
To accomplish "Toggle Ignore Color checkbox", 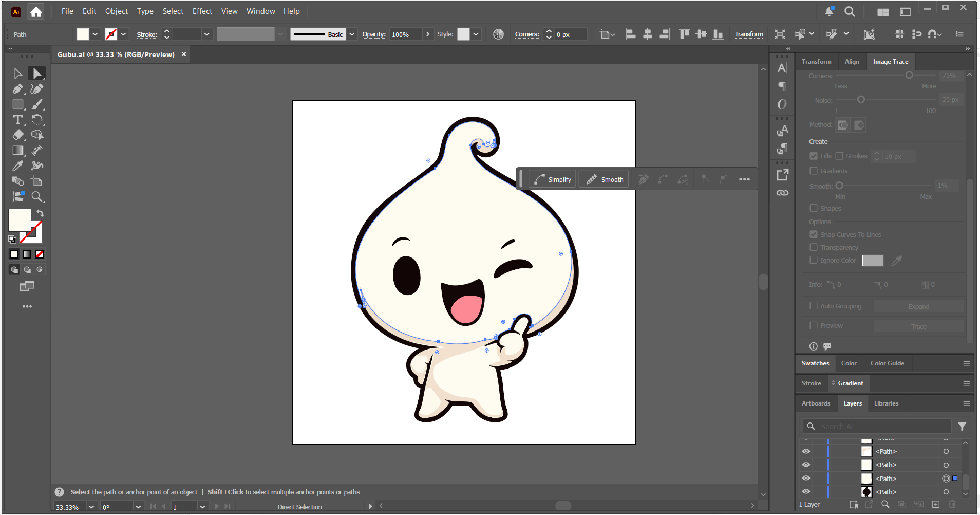I will tap(814, 260).
